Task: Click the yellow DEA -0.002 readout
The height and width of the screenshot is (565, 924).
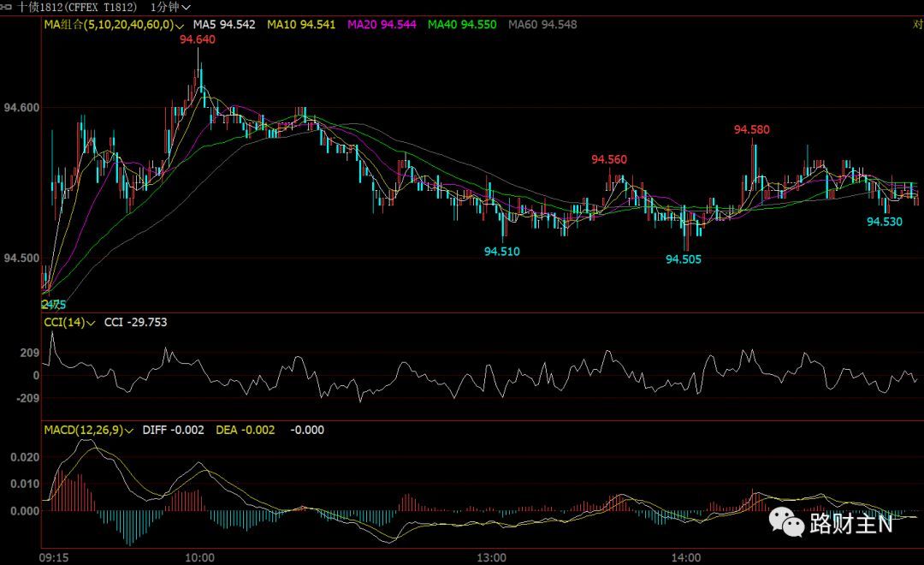Action: tap(244, 430)
